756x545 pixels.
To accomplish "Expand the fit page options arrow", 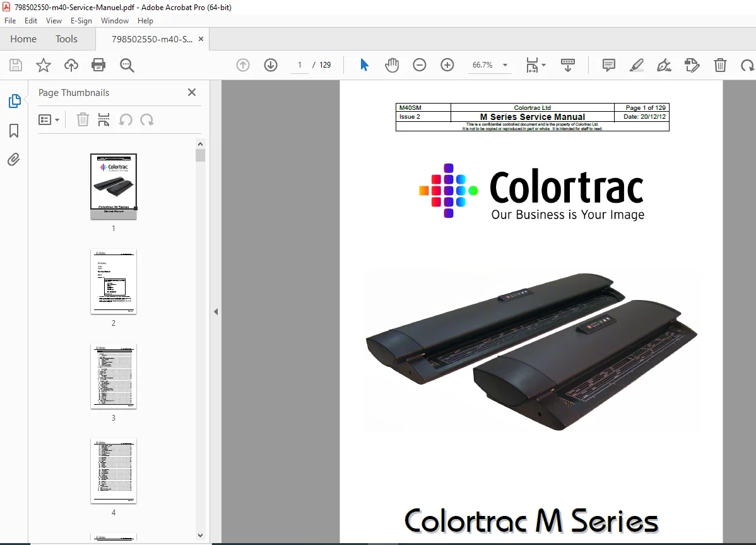I will (x=544, y=65).
